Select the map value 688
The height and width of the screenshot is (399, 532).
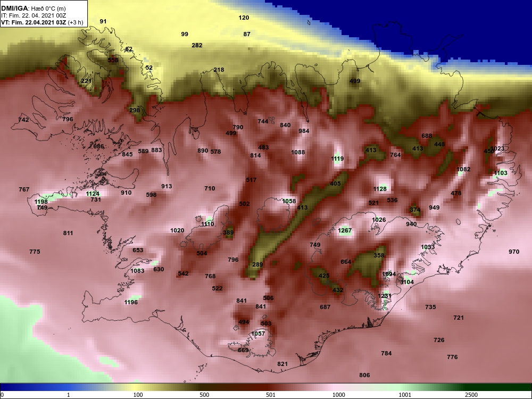click(x=427, y=136)
